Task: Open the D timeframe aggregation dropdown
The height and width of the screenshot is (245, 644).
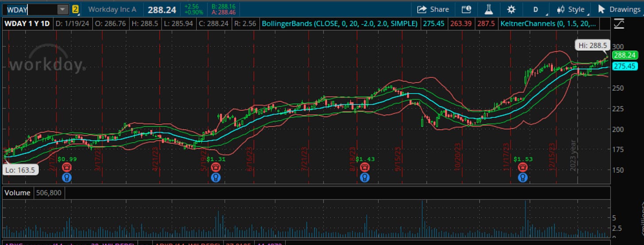Action: (536, 9)
